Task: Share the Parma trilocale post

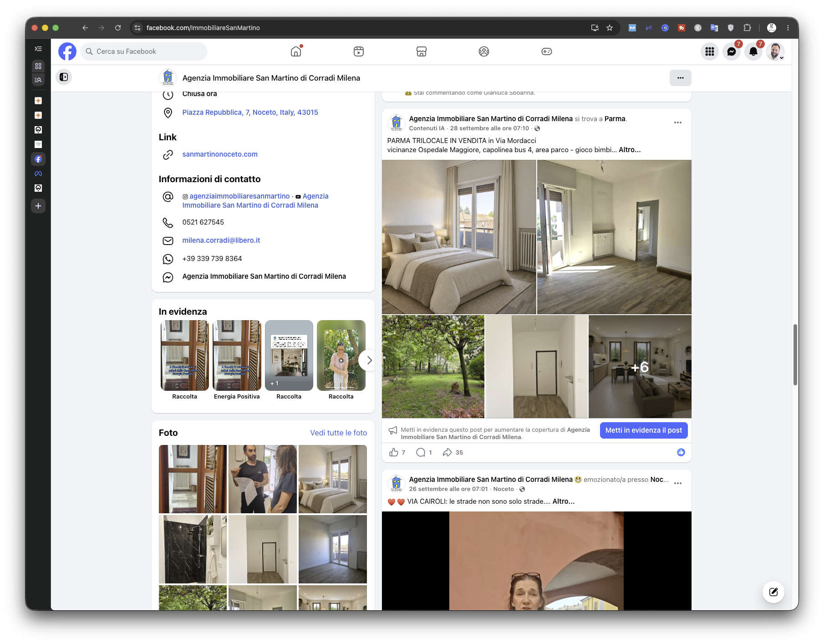Action: (x=448, y=452)
